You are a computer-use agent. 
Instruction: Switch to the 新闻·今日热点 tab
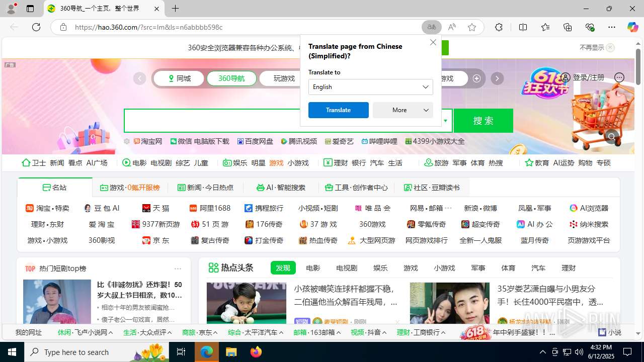(x=205, y=188)
